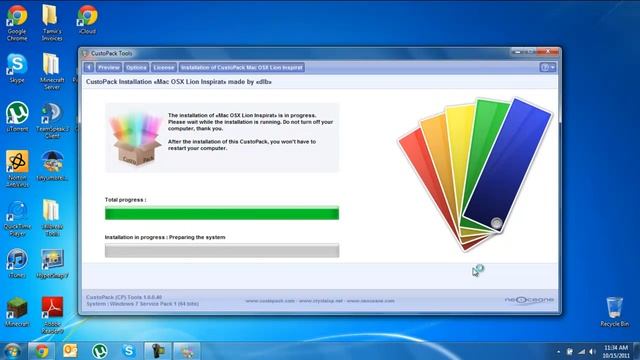The height and width of the screenshot is (360, 640).
Task: Click the 'Total progress :' label
Action: tap(125, 200)
